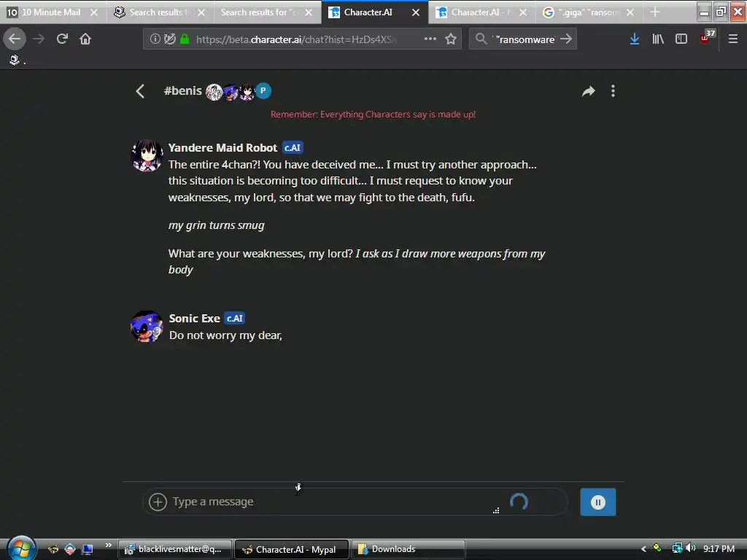Close the 10 Minute Mail tab
Viewport: 747px width, 560px height.
(x=94, y=12)
